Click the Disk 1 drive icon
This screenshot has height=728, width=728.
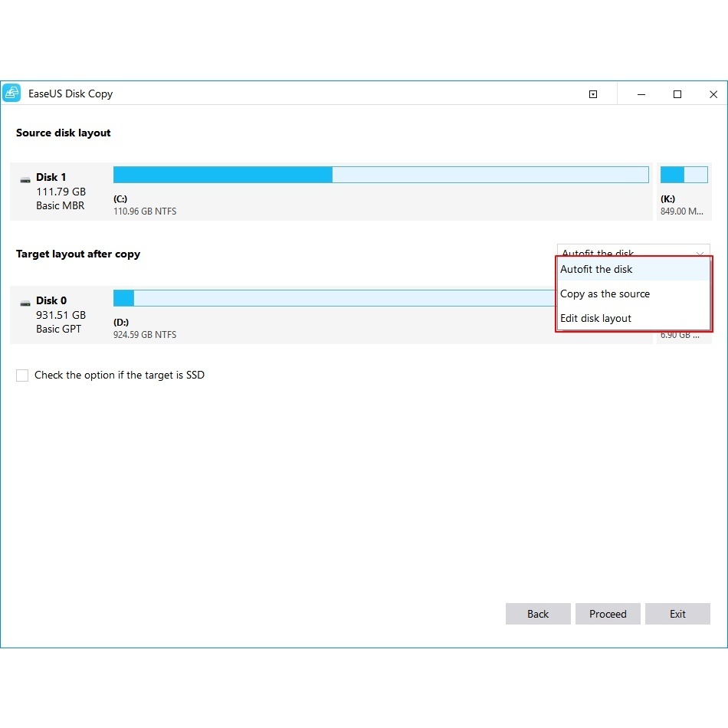pyautogui.click(x=25, y=179)
